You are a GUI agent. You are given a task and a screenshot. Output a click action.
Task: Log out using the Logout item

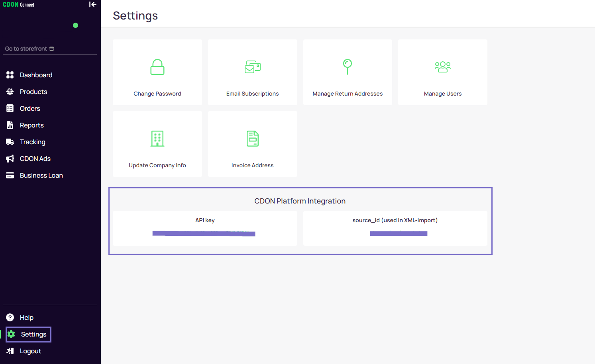[x=31, y=351]
